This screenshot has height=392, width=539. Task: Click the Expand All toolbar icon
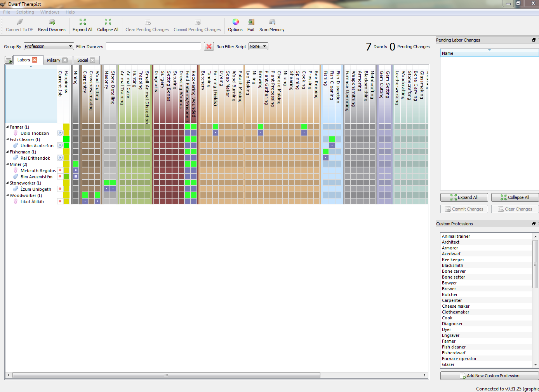tap(82, 25)
